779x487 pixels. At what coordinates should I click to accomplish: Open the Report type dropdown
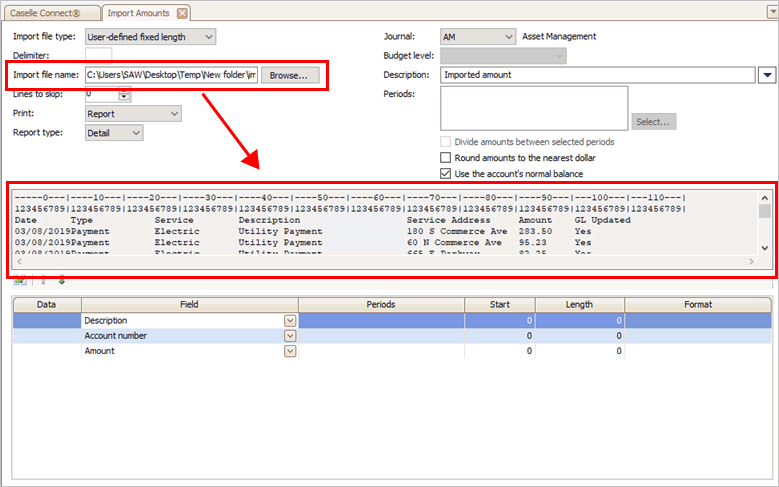[136, 133]
